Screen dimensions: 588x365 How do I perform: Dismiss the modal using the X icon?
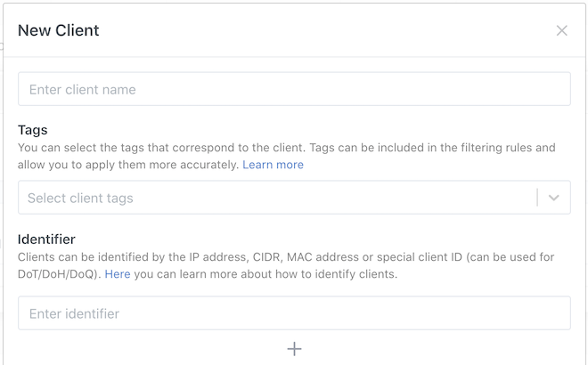pyautogui.click(x=561, y=31)
